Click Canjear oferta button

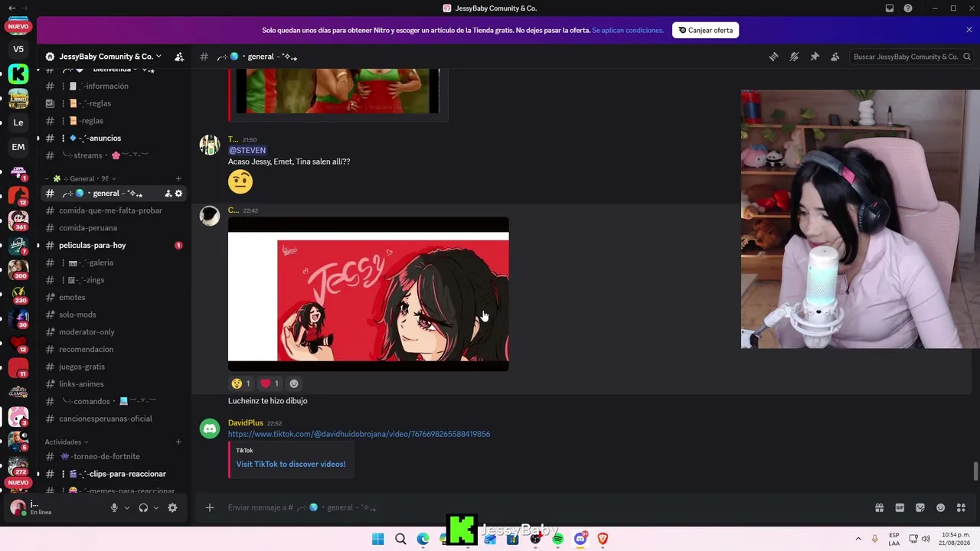[705, 31]
